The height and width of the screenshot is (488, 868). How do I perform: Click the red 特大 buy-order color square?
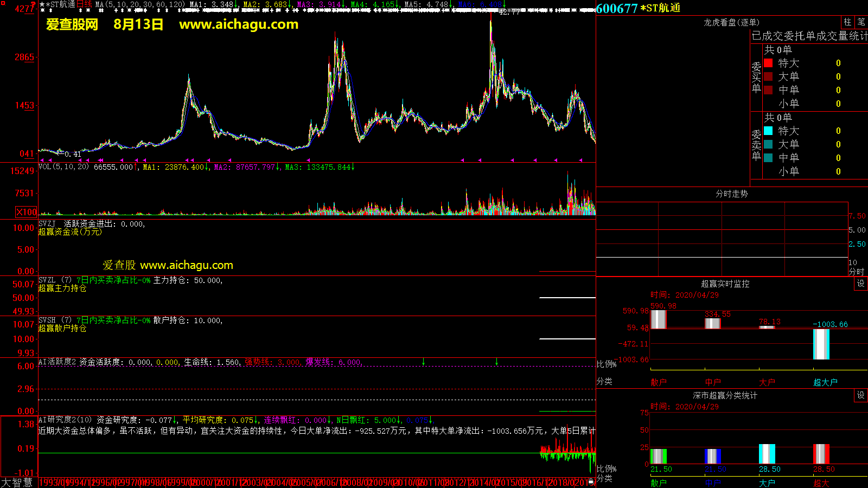(768, 63)
